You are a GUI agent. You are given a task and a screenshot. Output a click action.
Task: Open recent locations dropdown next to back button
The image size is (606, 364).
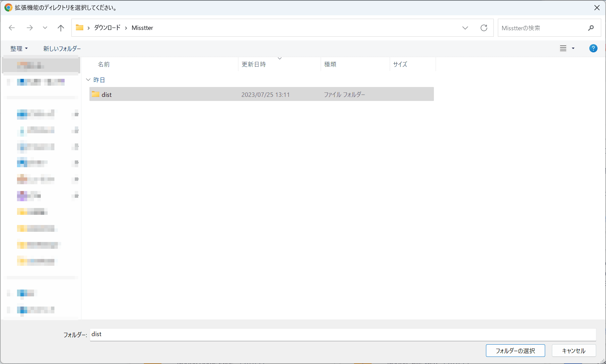click(45, 28)
